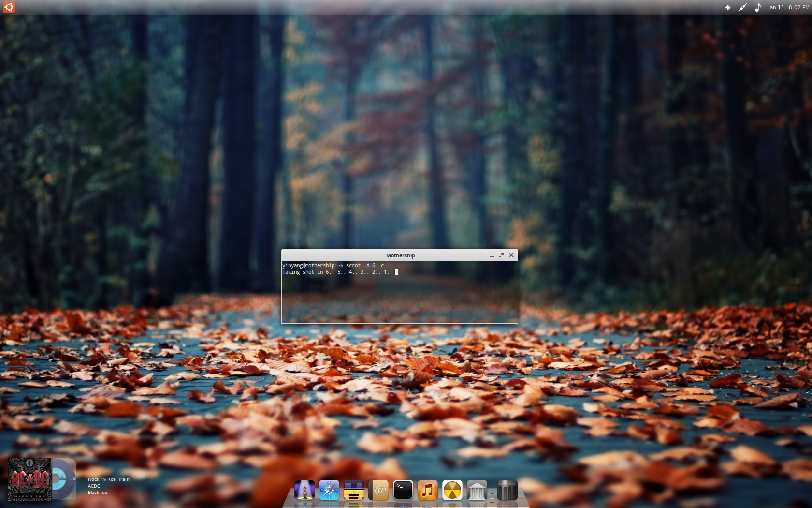Open the music note sound indicator
812x508 pixels.
(758, 7)
